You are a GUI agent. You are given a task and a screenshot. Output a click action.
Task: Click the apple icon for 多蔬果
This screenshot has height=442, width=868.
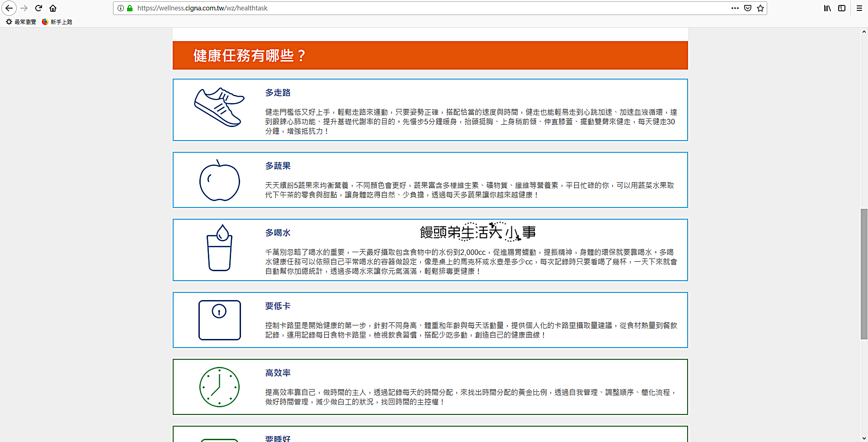(220, 180)
